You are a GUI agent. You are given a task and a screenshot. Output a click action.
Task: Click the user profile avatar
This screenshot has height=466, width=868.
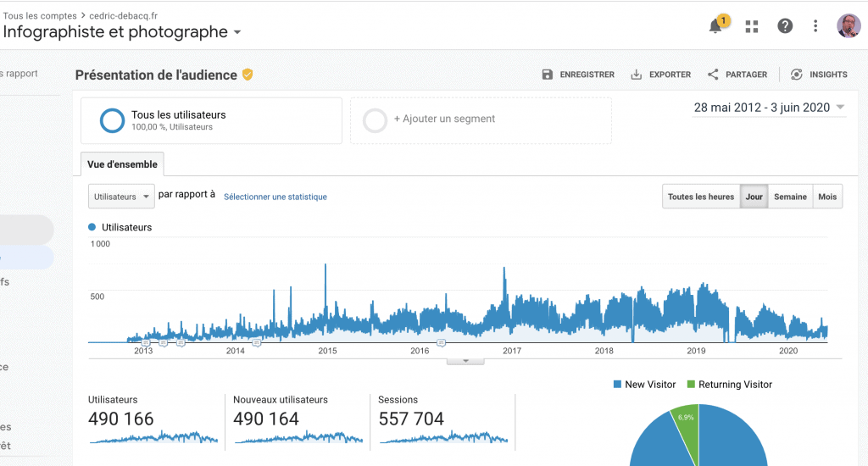click(x=848, y=26)
